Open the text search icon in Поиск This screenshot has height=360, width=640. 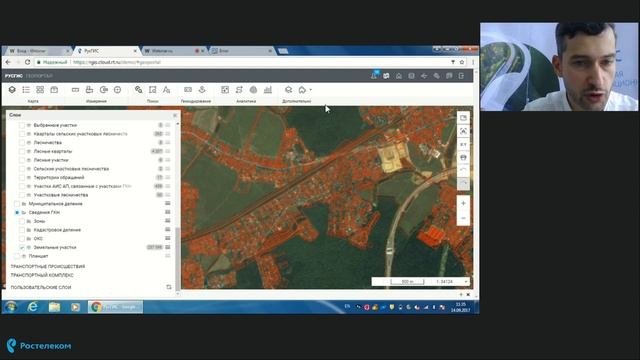tap(167, 90)
